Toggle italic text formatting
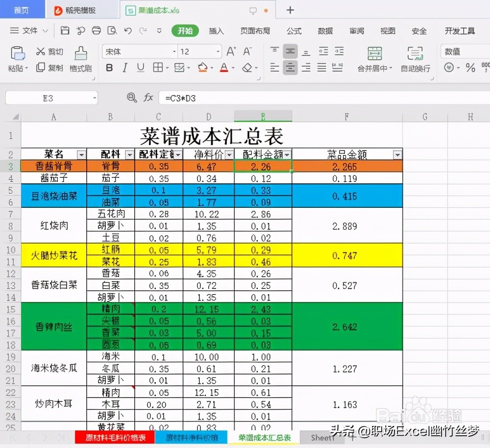The height and width of the screenshot is (448, 490). (125, 68)
